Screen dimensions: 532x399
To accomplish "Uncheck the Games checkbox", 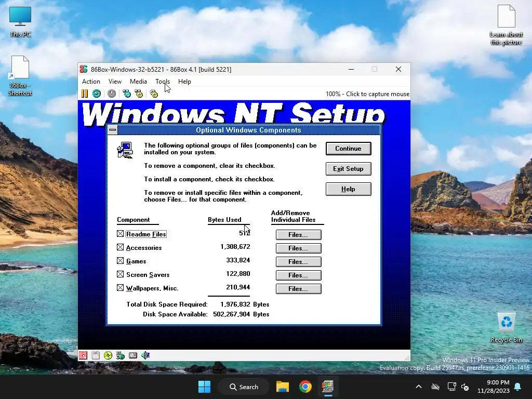I will pyautogui.click(x=120, y=261).
